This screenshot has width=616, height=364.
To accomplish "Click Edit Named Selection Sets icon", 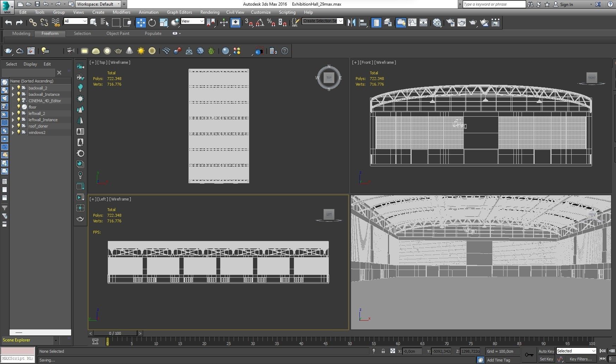I will point(295,23).
